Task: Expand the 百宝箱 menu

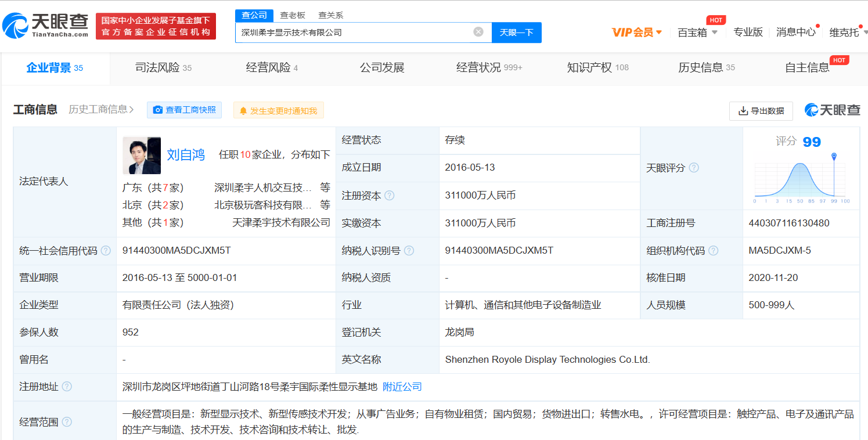Action: click(698, 33)
